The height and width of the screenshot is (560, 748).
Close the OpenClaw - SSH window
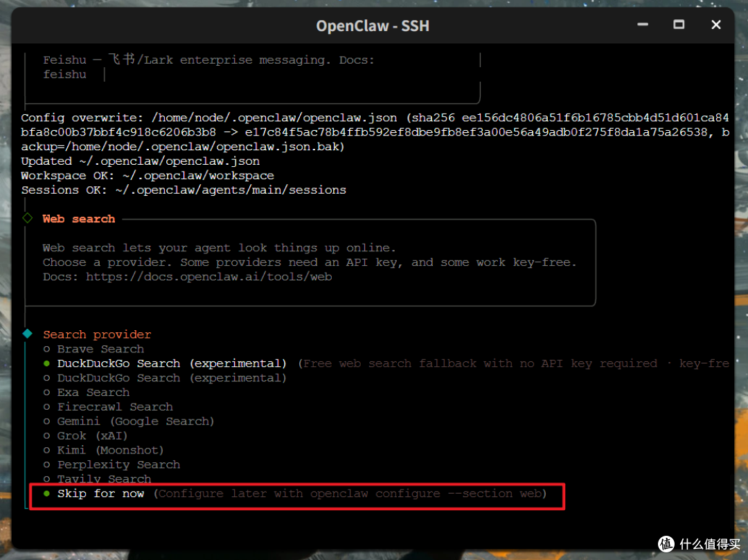click(x=715, y=25)
